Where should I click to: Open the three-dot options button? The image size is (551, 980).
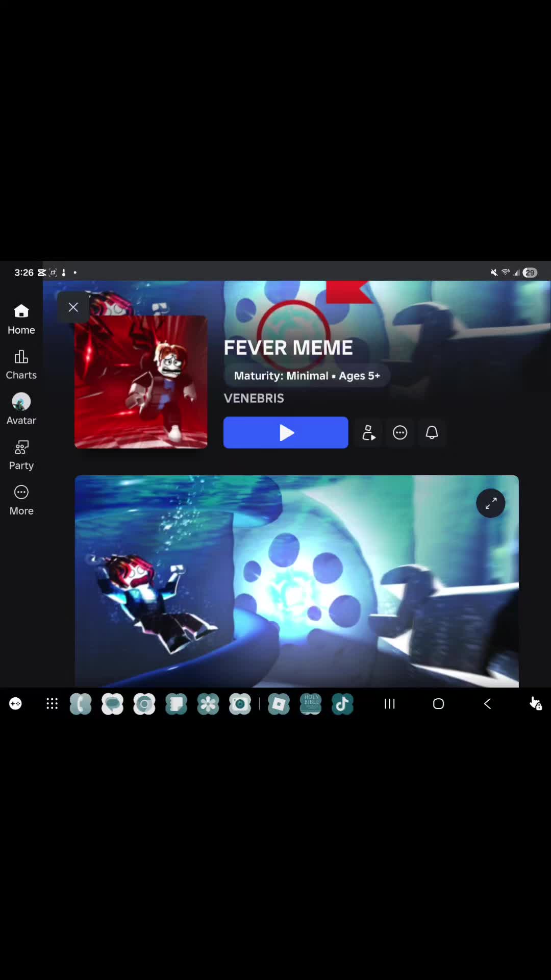pos(400,433)
